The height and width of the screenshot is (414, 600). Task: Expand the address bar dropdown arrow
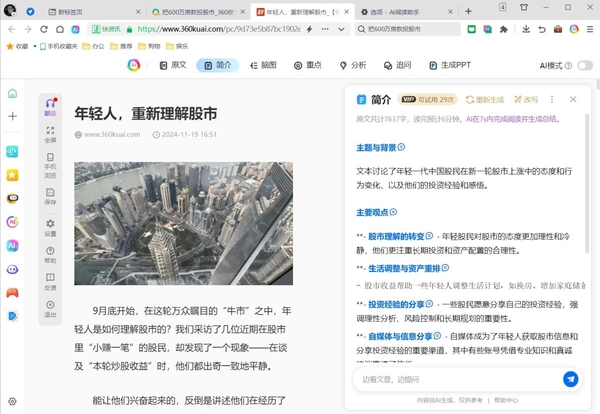[341, 29]
